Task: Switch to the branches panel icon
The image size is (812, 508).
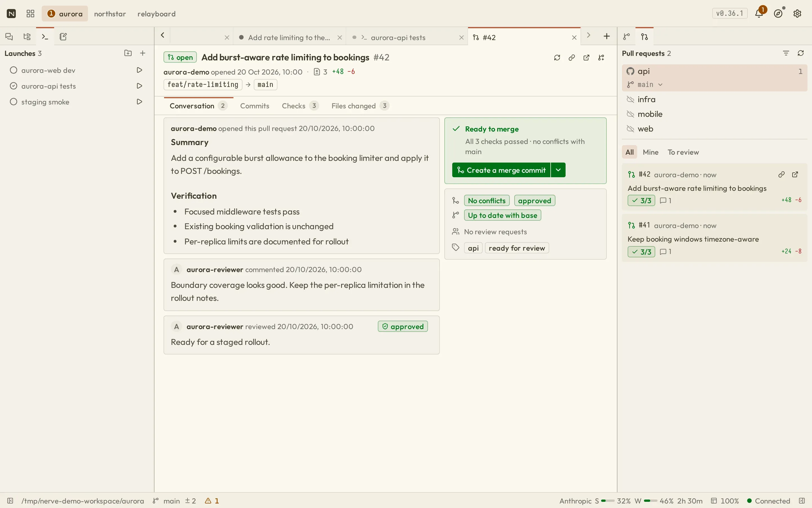Action: pos(626,36)
